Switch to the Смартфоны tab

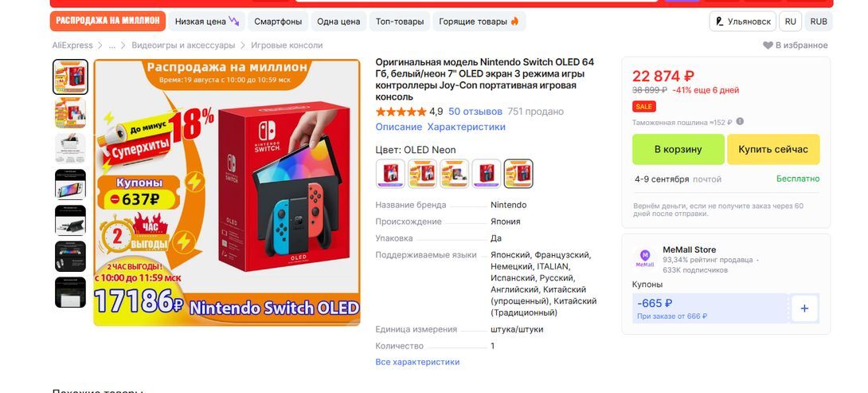click(x=278, y=22)
